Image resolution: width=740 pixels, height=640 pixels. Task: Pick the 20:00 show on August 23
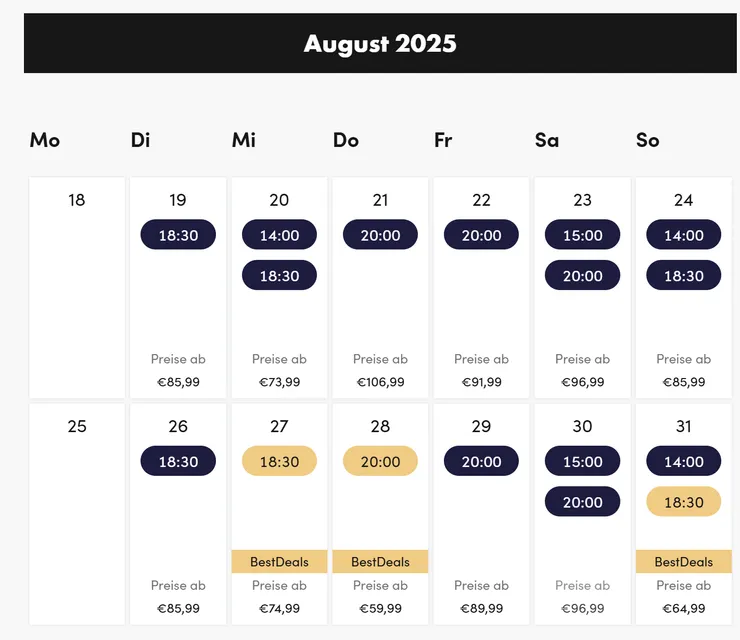pos(582,276)
